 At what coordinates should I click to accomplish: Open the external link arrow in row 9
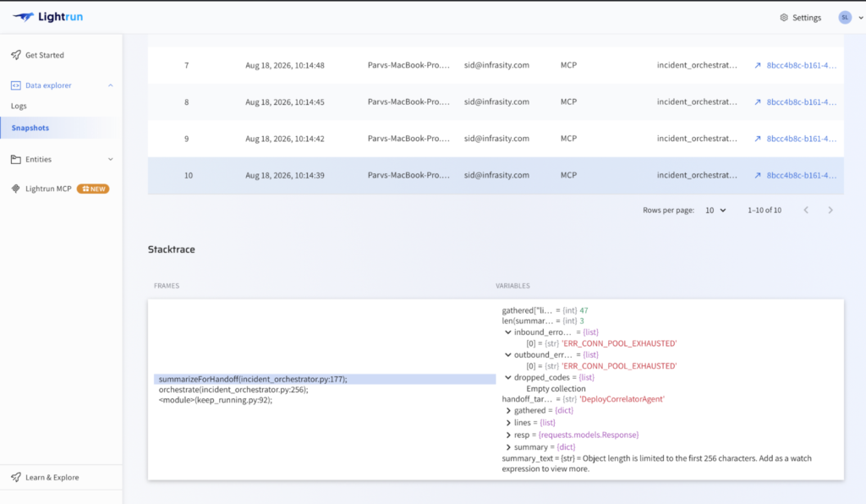coord(758,139)
